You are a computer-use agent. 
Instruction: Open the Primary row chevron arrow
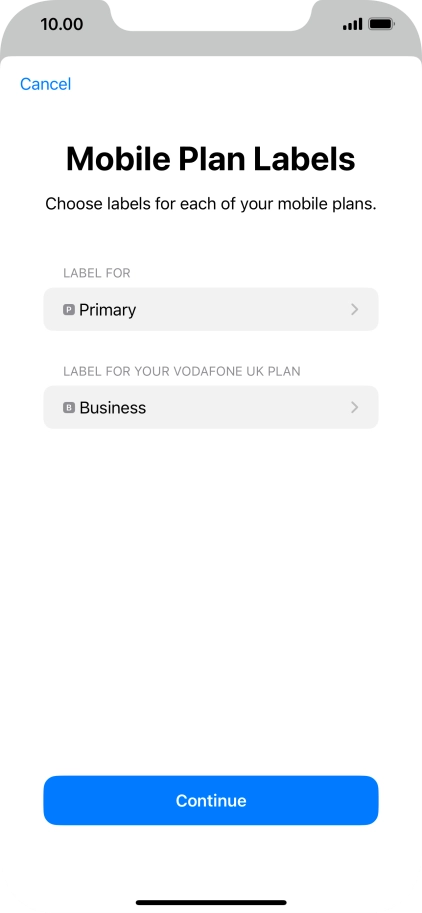[354, 310]
